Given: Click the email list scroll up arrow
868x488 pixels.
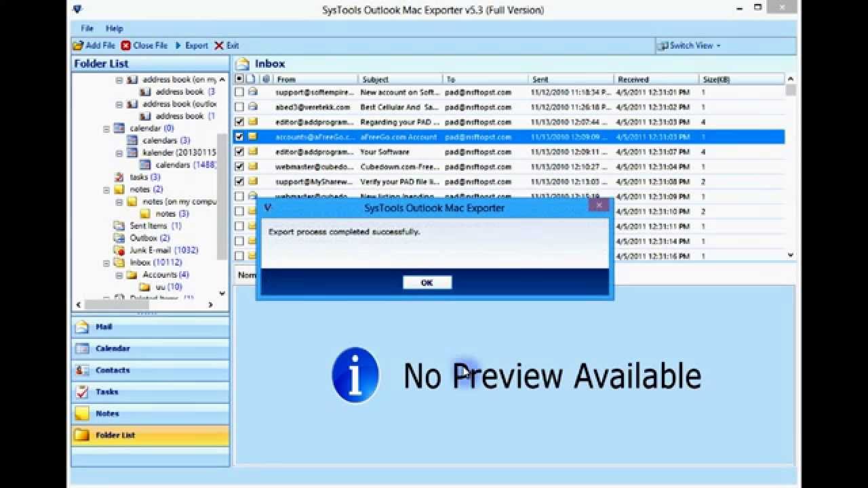Looking at the screenshot, I should point(791,79).
